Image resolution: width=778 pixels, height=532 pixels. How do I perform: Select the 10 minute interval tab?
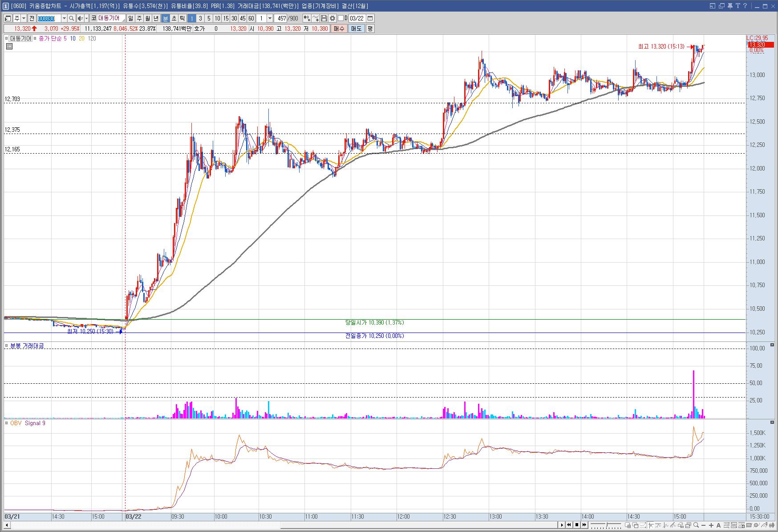click(x=217, y=18)
